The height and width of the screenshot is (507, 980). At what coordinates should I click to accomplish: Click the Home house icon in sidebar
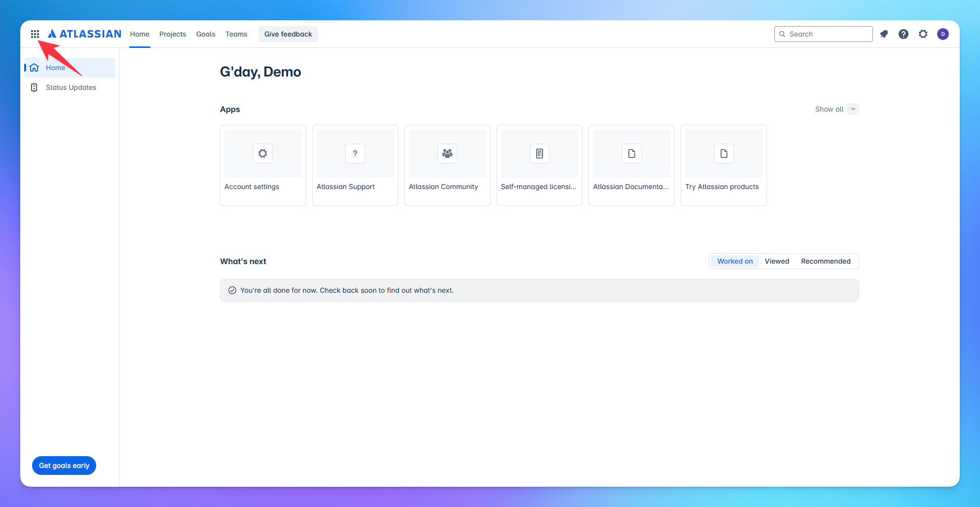point(34,68)
